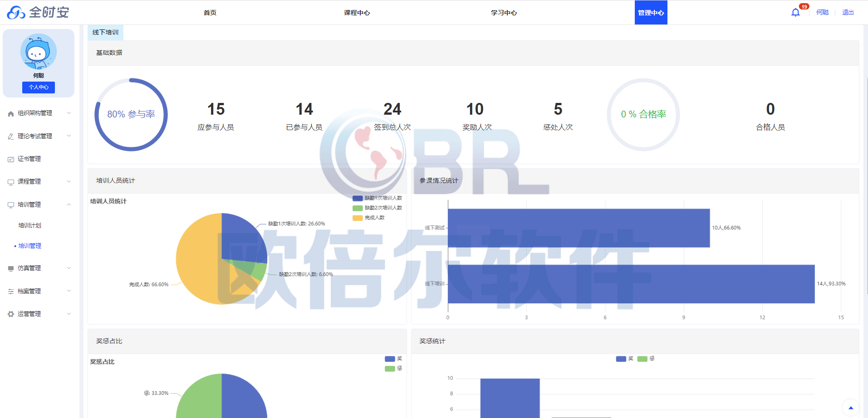Click the 线下培训 bar in chart
The image size is (868, 418).
631,284
